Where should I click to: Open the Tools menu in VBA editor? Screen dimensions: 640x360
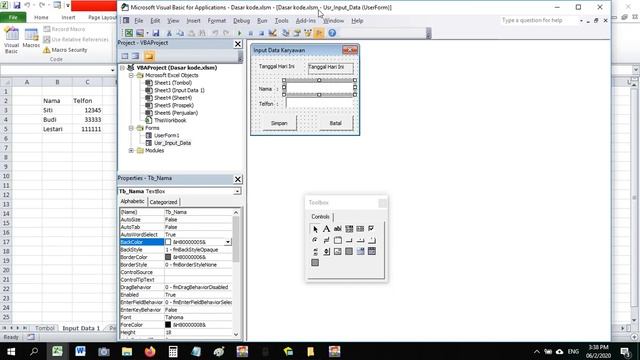(x=282, y=21)
